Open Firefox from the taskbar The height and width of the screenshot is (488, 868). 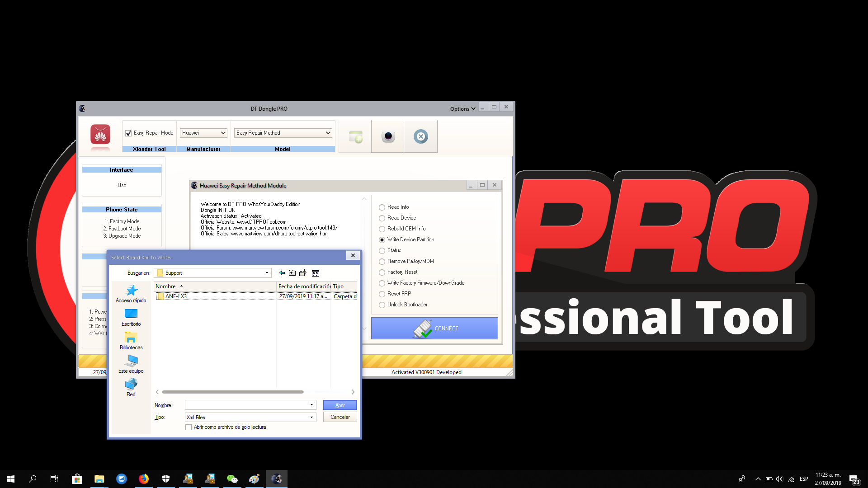[144, 479]
